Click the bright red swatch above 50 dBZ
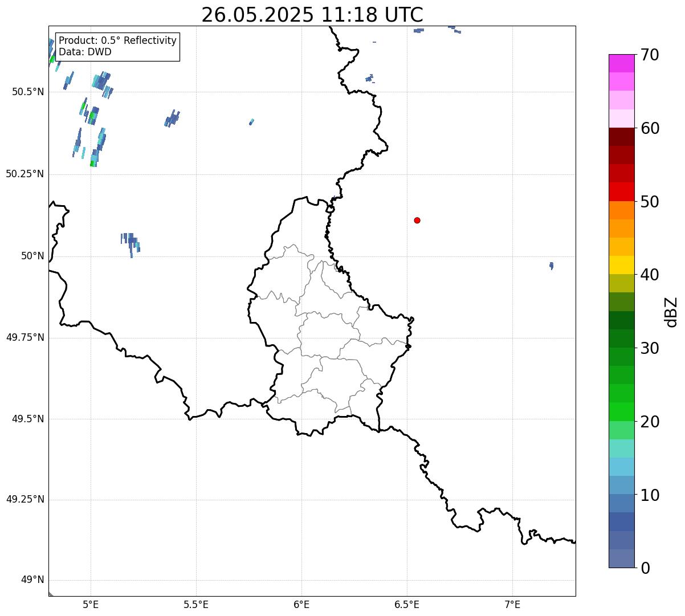Image resolution: width=685 pixels, height=616 pixels. pyautogui.click(x=621, y=191)
